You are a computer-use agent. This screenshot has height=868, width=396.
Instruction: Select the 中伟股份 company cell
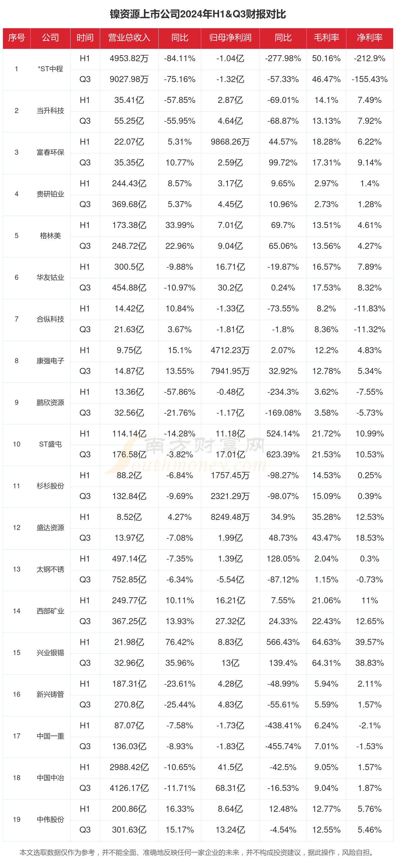coord(50,819)
